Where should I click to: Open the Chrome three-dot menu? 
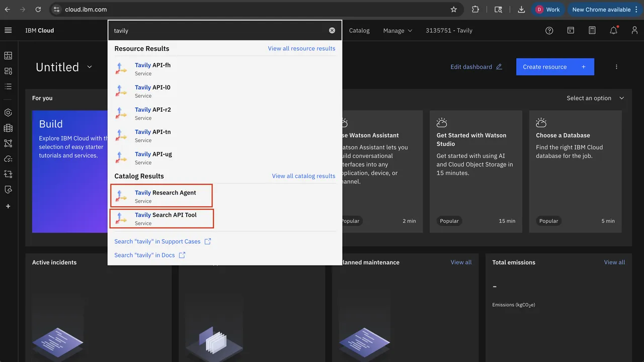[x=636, y=9]
